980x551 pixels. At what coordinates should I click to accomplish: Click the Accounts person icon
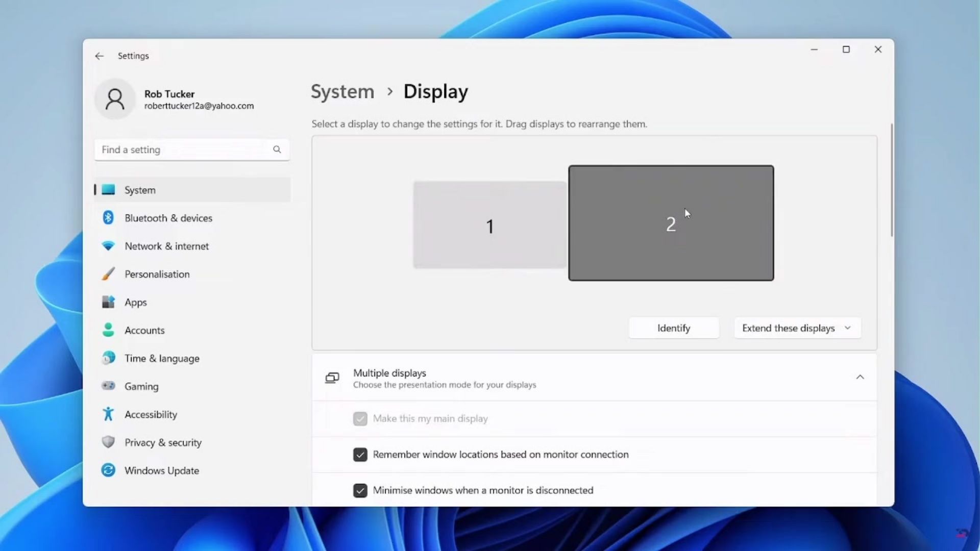click(108, 330)
